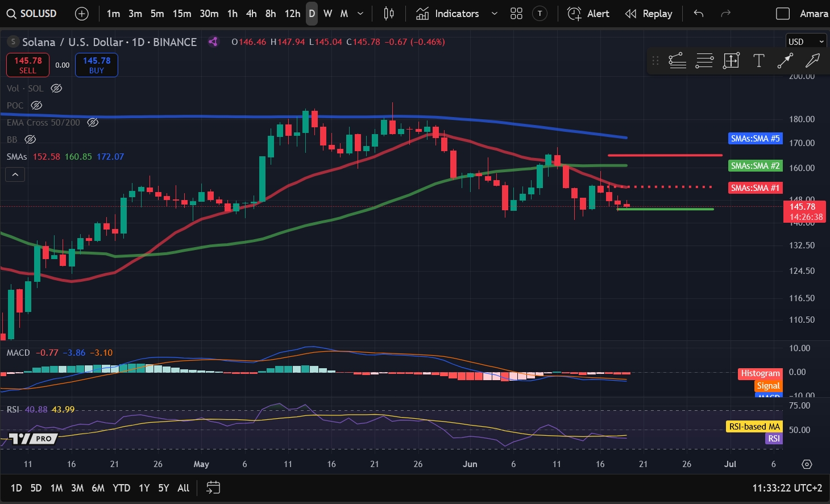Image resolution: width=830 pixels, height=504 pixels.
Task: Redo the chart action
Action: tap(725, 14)
